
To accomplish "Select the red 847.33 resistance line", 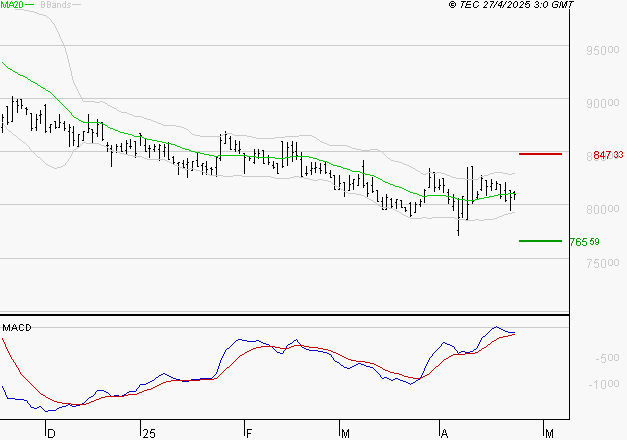I will click(x=540, y=154).
